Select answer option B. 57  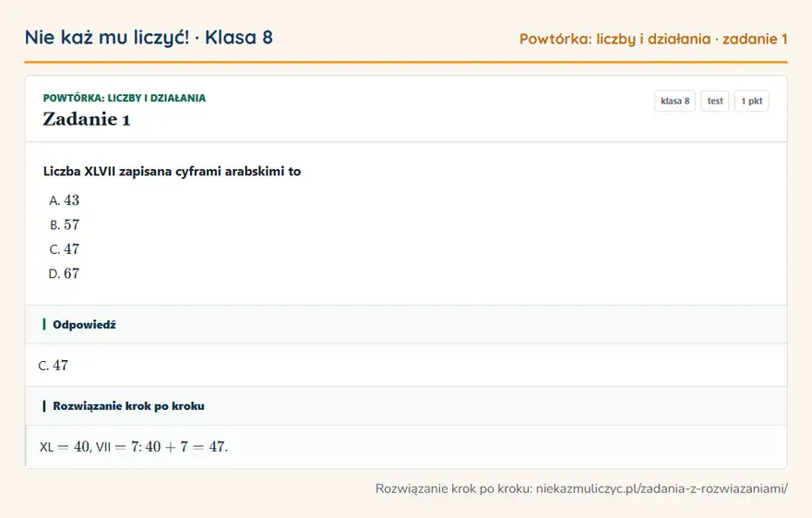click(65, 224)
